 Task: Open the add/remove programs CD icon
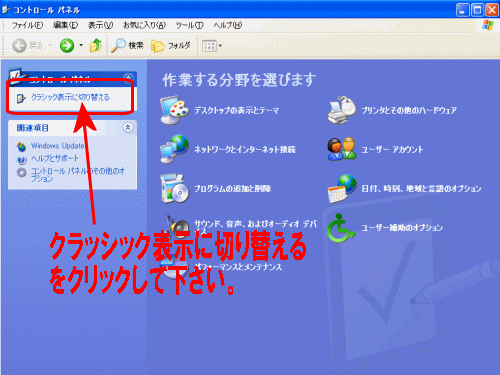click(175, 188)
